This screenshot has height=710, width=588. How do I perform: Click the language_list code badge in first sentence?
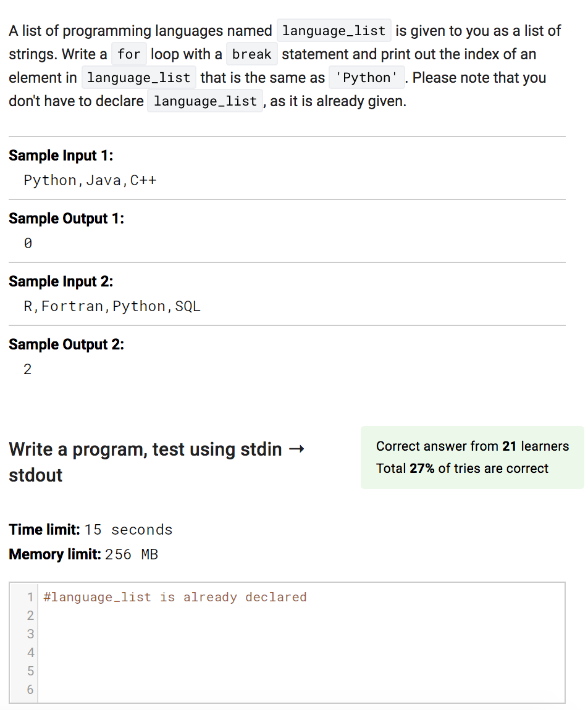click(334, 30)
